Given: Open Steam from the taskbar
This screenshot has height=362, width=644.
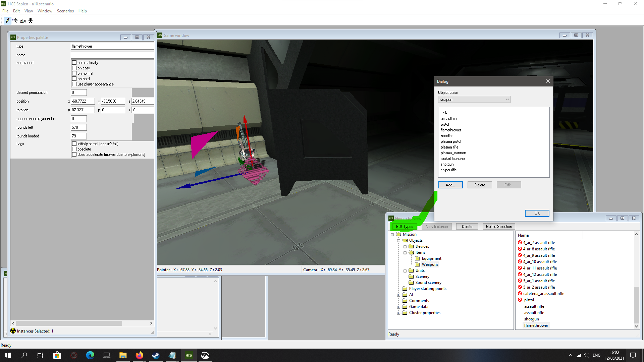Looking at the screenshot, I should click(156, 355).
